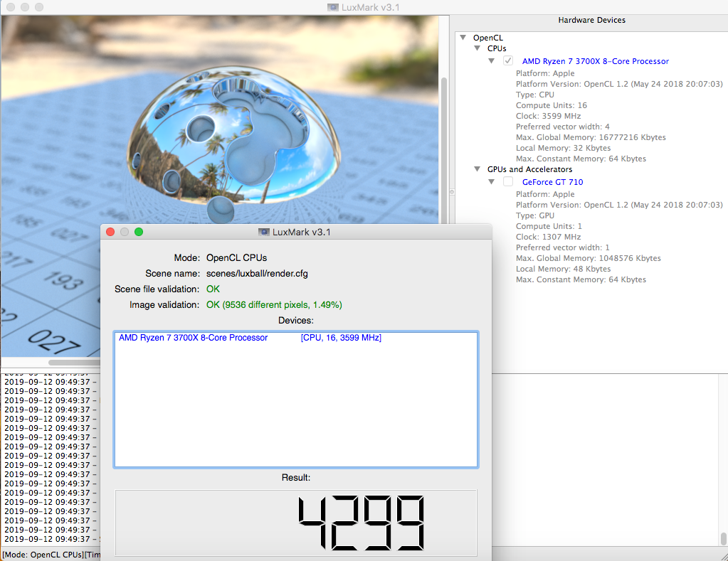Image resolution: width=728 pixels, height=561 pixels.
Task: Click the LuxMark icon in main window title
Action: pyautogui.click(x=333, y=7)
